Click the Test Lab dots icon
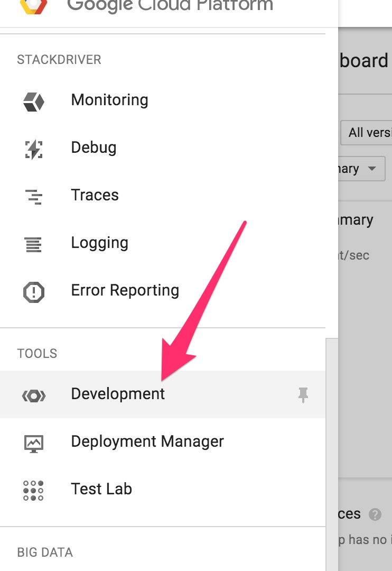Image resolution: width=392 pixels, height=571 pixels. [34, 490]
